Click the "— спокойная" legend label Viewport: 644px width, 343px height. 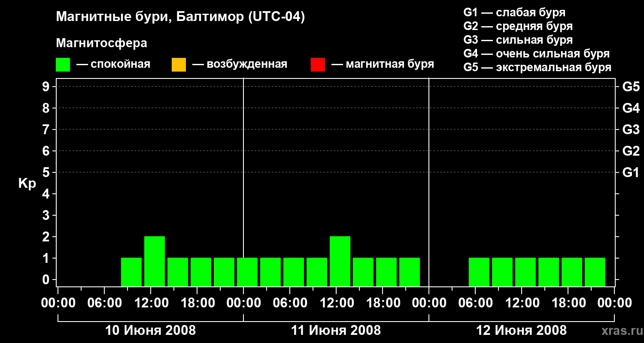click(113, 64)
